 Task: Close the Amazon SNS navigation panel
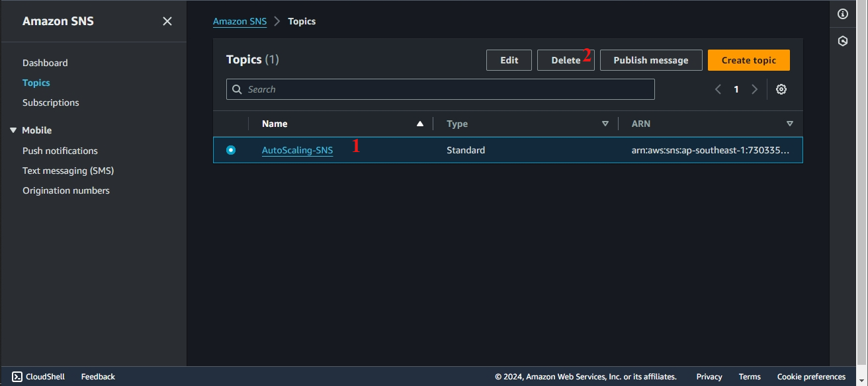coord(167,21)
